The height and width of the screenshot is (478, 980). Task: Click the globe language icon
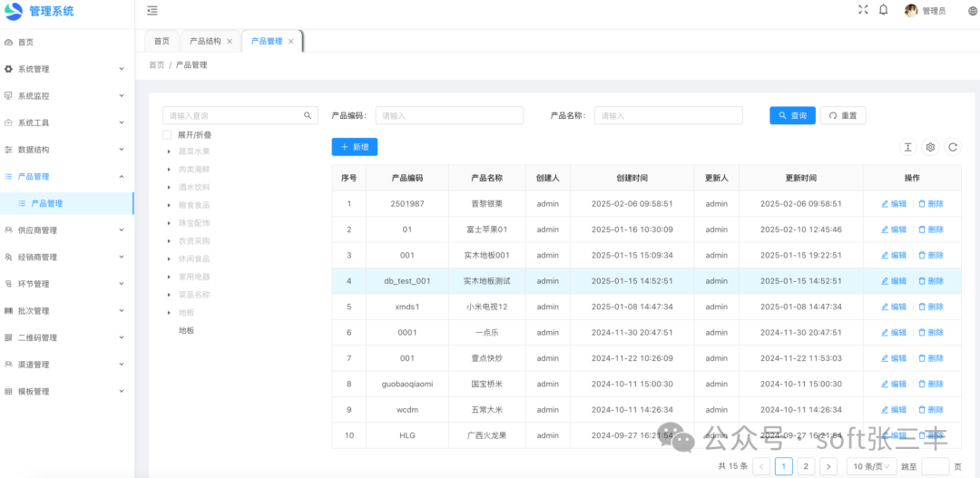click(x=973, y=11)
